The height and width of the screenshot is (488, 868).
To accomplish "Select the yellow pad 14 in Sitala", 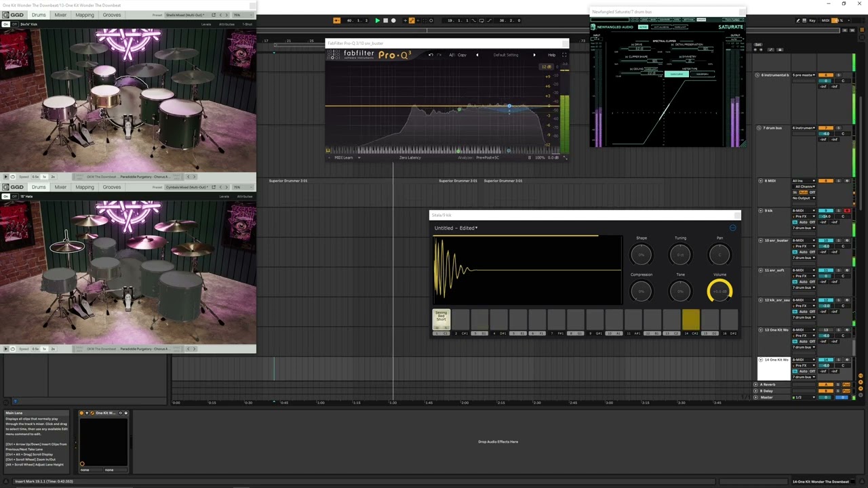I will [691, 320].
